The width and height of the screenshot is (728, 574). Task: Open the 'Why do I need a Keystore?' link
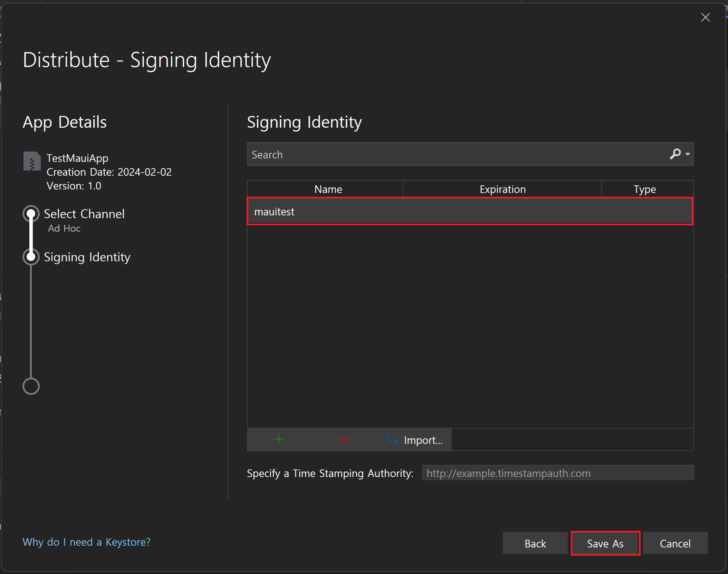point(86,542)
